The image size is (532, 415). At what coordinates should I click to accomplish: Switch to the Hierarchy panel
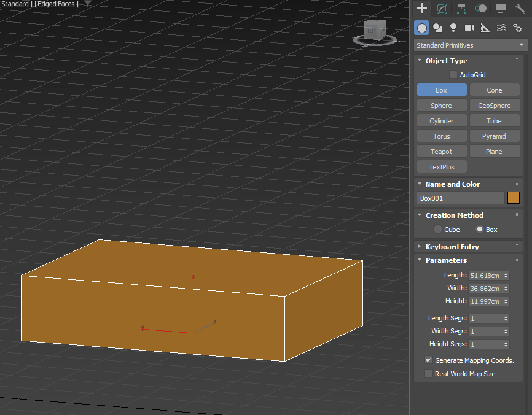tap(461, 8)
